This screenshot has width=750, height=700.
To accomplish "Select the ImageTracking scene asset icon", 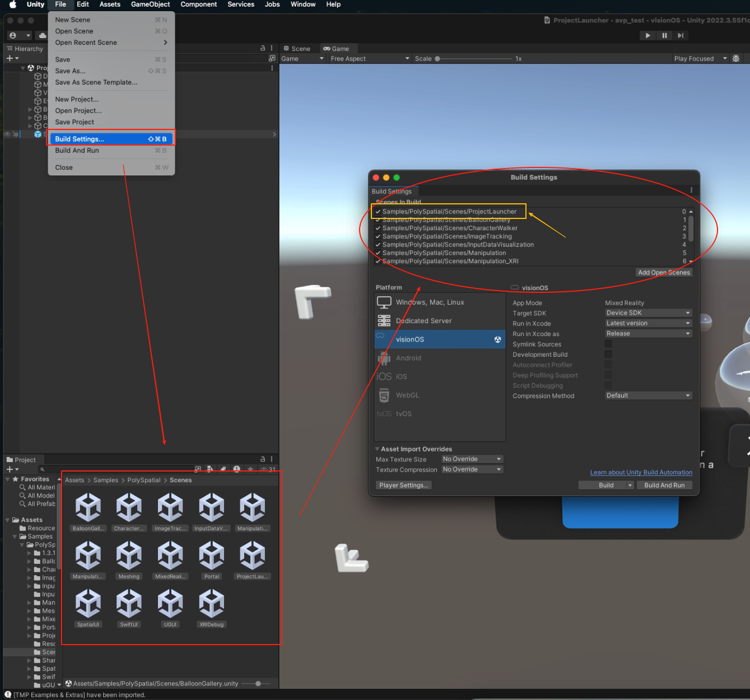I will 170,507.
